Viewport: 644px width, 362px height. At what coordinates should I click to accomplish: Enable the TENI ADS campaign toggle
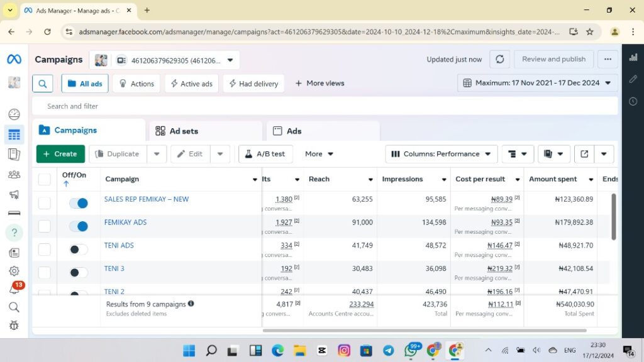pyautogui.click(x=79, y=250)
